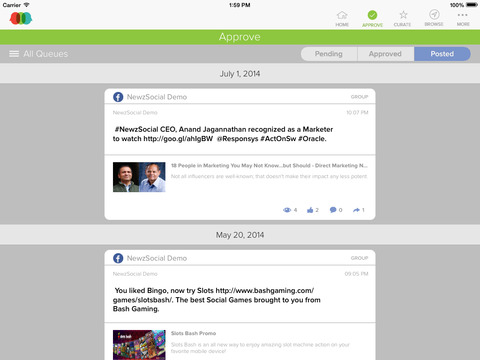
Task: Open the Approve tab with checkmark icon
Action: coord(372,19)
